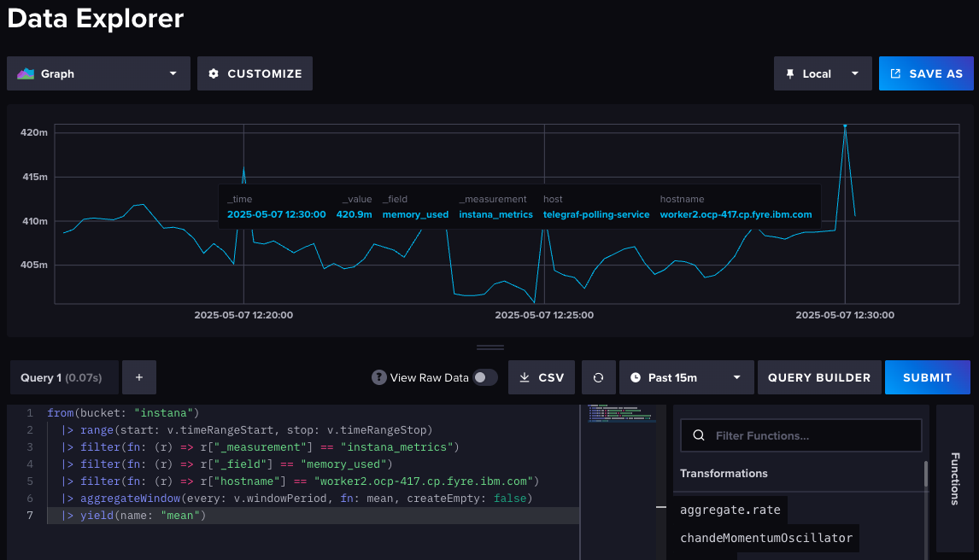979x560 pixels.
Task: Click the script editor minimap
Action: click(621, 413)
